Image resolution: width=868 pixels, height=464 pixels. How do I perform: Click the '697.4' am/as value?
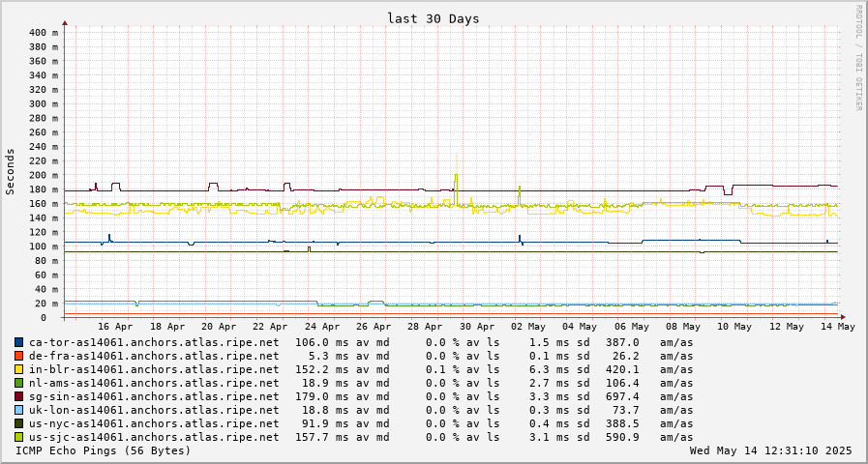point(622,396)
